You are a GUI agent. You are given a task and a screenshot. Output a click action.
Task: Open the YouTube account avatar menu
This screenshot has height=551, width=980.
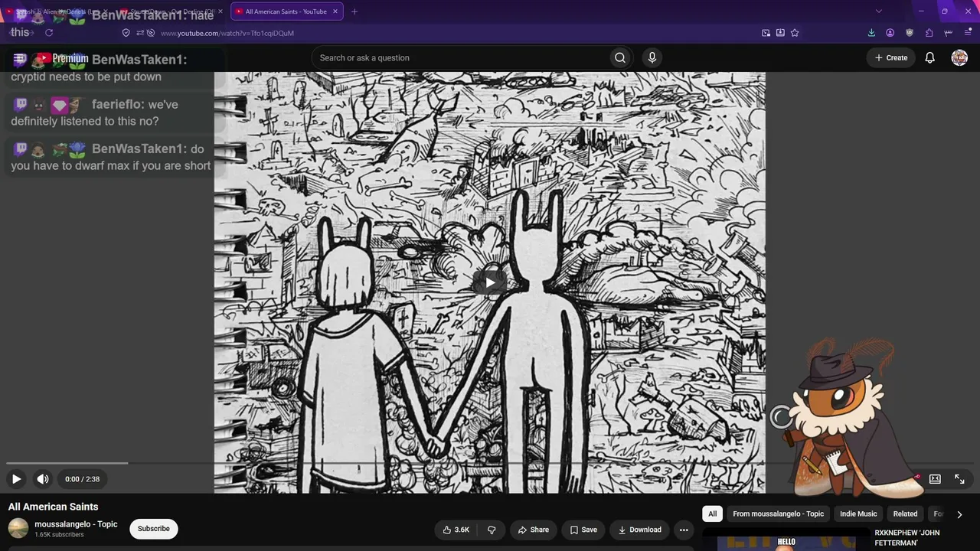tap(959, 57)
